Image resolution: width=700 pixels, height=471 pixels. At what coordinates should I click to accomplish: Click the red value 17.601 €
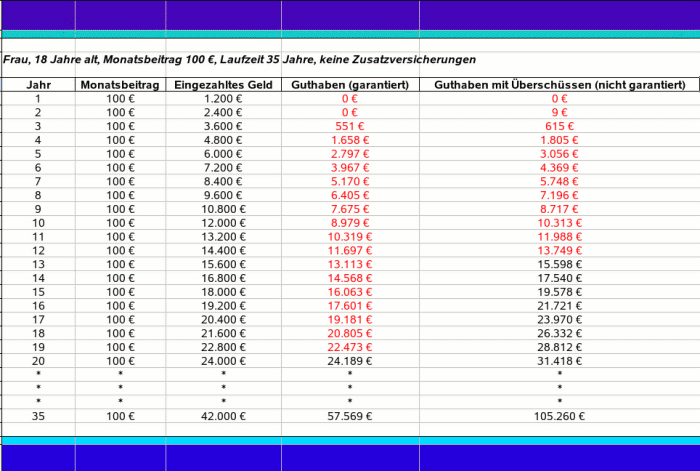(x=350, y=306)
